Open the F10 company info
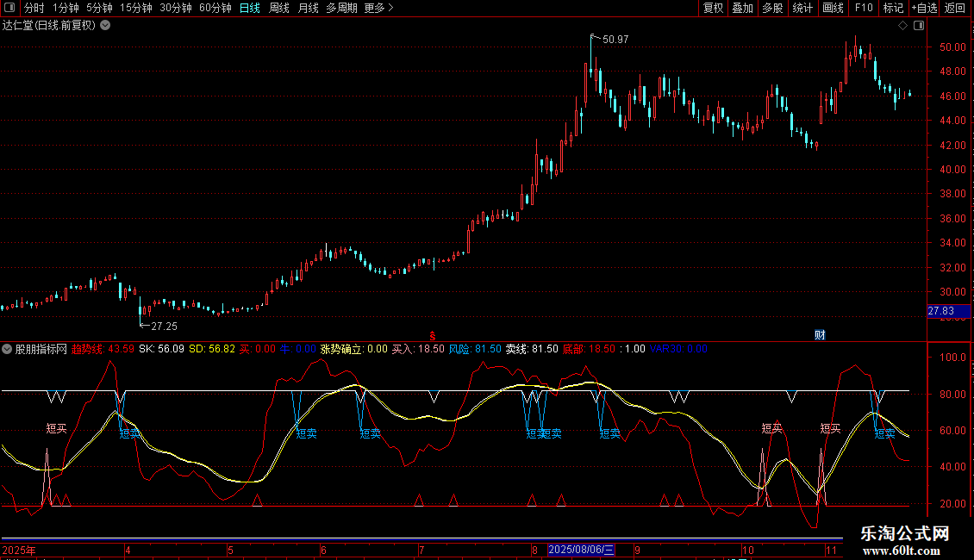Image resolution: width=974 pixels, height=560 pixels. (863, 8)
